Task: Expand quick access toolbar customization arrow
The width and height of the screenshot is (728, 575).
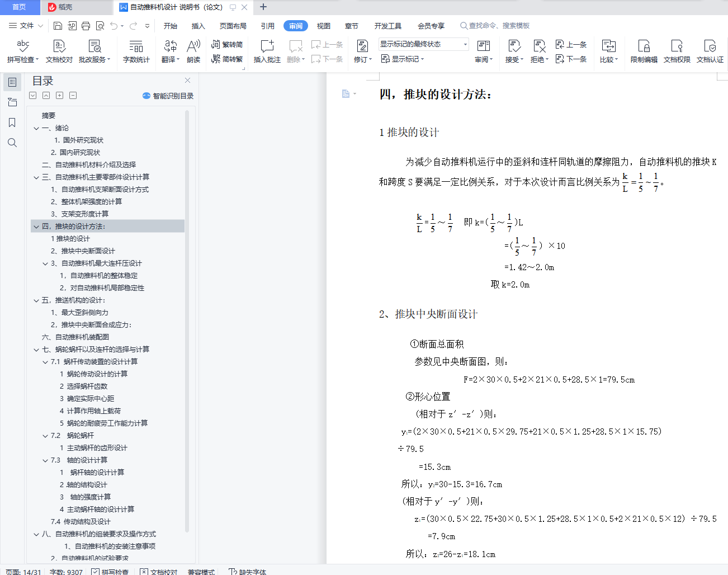Action: pos(148,26)
